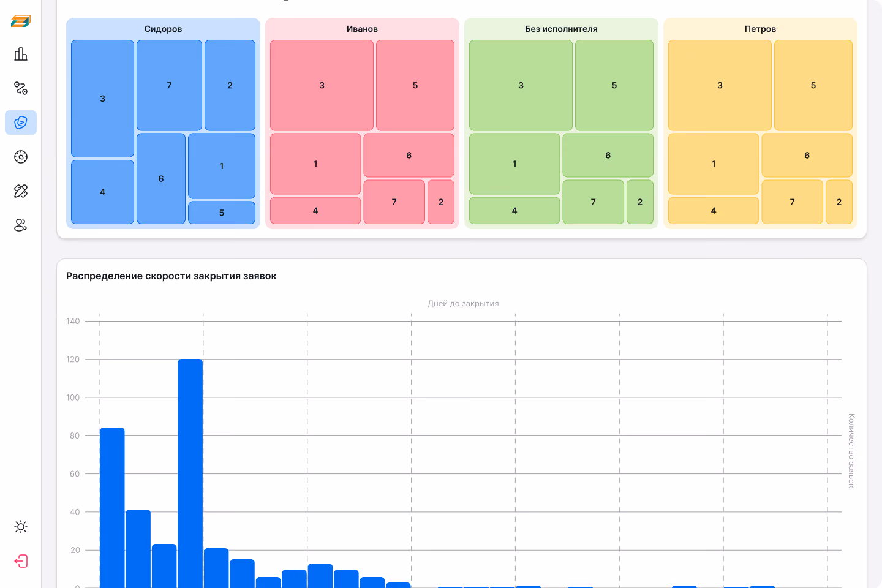Select Сидоров treemap tile 4

pos(102,192)
